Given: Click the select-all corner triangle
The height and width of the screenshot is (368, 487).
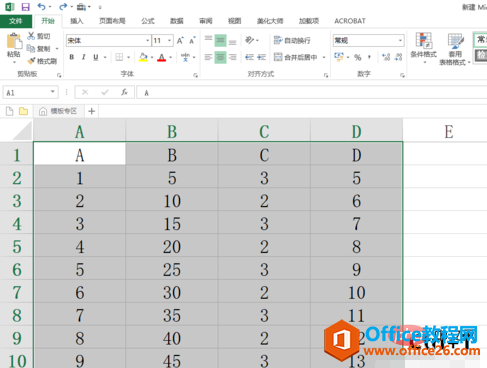Looking at the screenshot, I should 22,131.
